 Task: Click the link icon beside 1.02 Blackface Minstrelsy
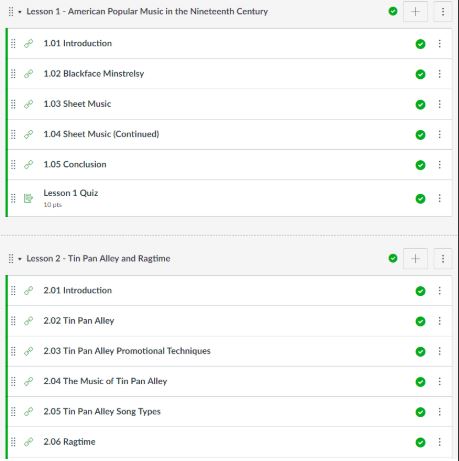29,74
